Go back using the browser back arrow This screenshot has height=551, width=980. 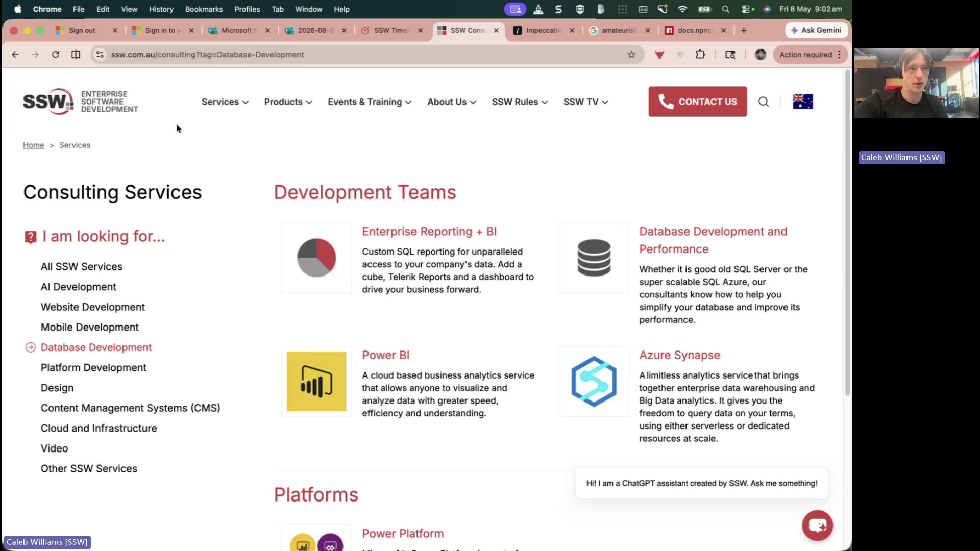[x=15, y=55]
